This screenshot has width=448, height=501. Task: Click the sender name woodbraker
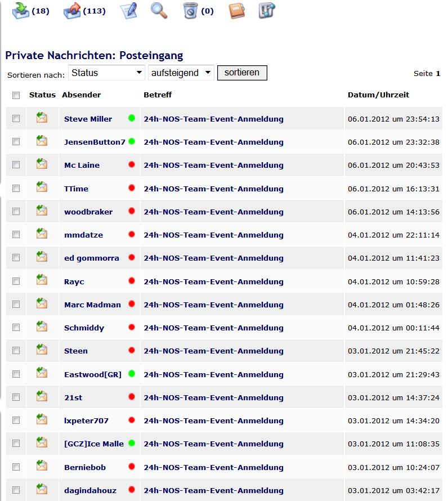[88, 212]
